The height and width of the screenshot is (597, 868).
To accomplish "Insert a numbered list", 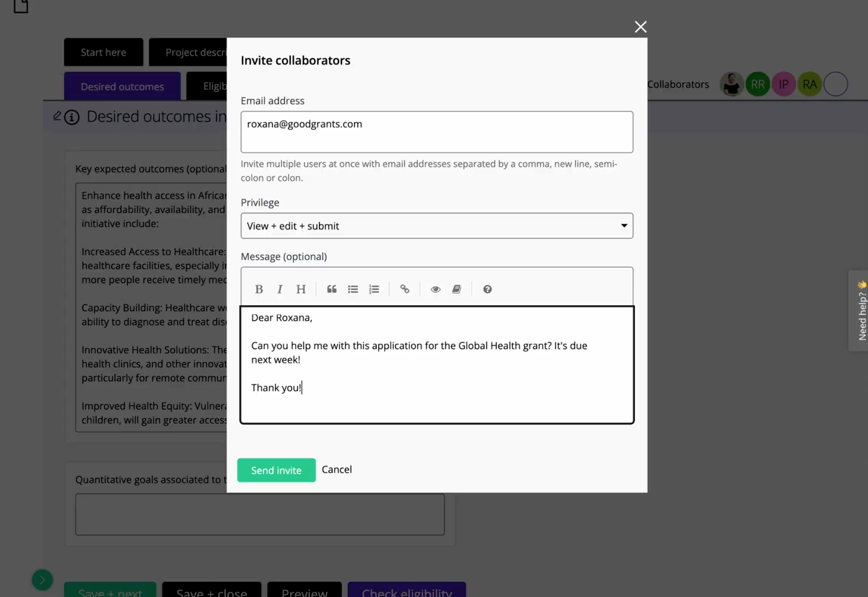I will point(374,289).
